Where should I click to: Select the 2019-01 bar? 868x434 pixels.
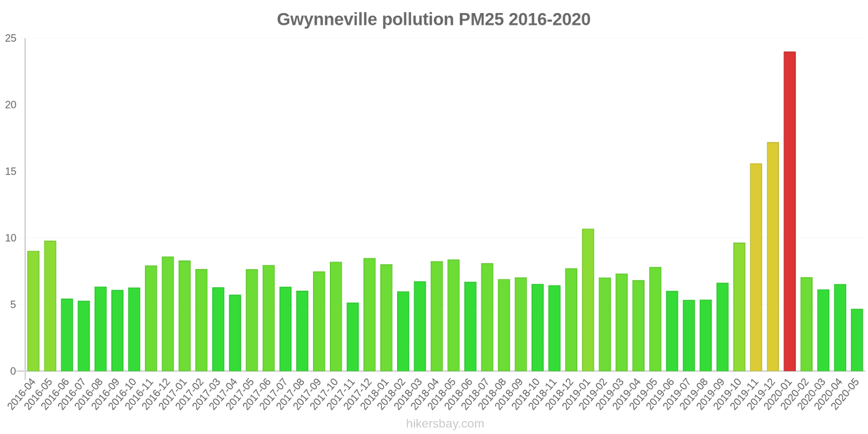click(x=588, y=300)
